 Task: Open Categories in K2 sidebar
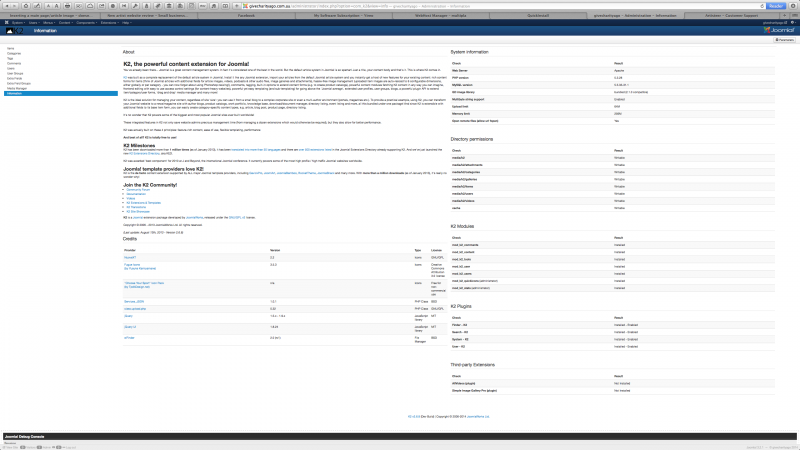pos(14,54)
